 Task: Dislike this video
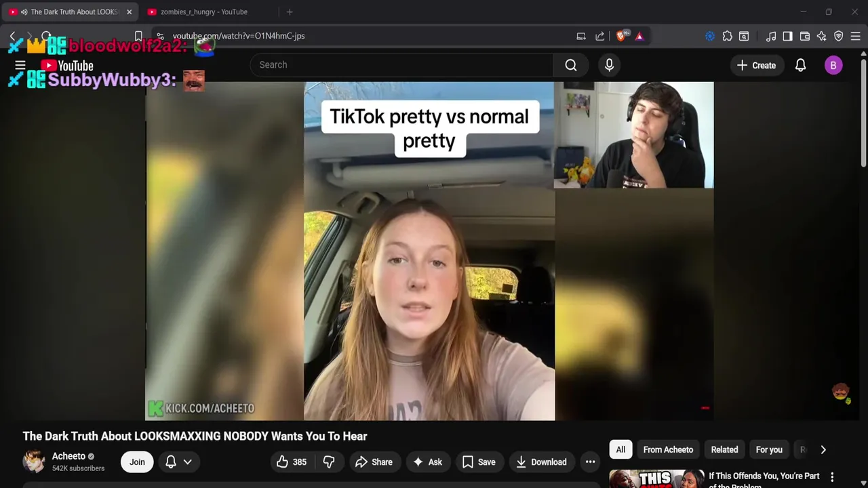click(329, 462)
